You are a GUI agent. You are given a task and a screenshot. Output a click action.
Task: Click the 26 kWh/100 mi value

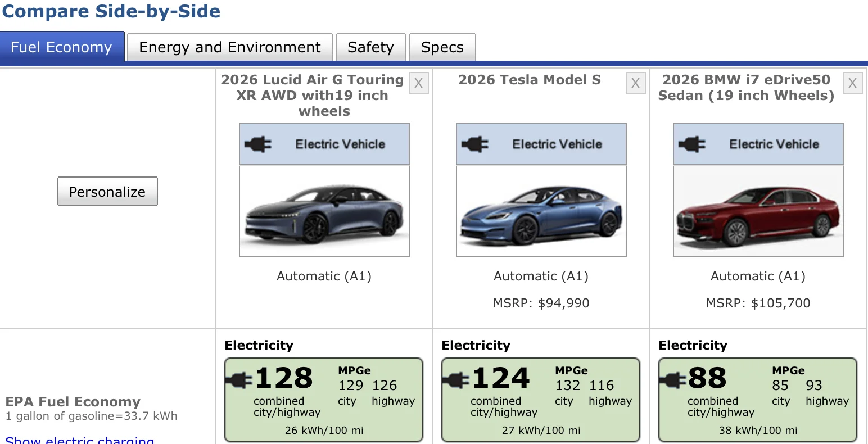point(324,431)
